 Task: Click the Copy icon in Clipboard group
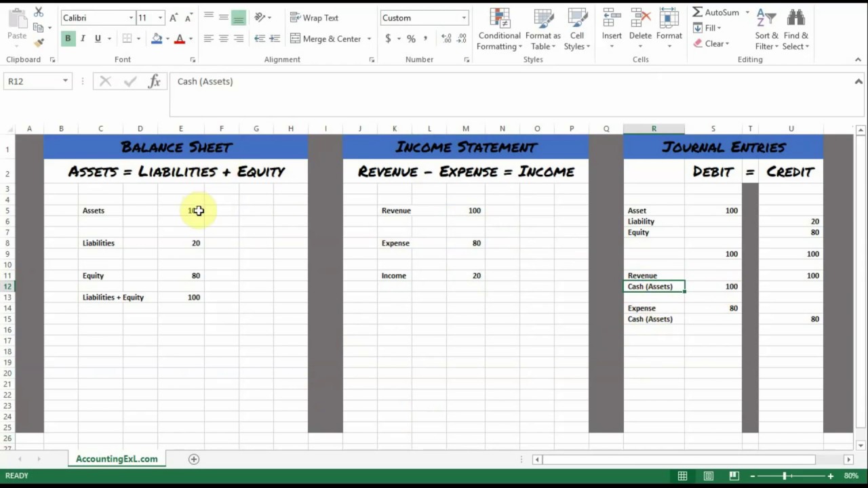tap(39, 27)
